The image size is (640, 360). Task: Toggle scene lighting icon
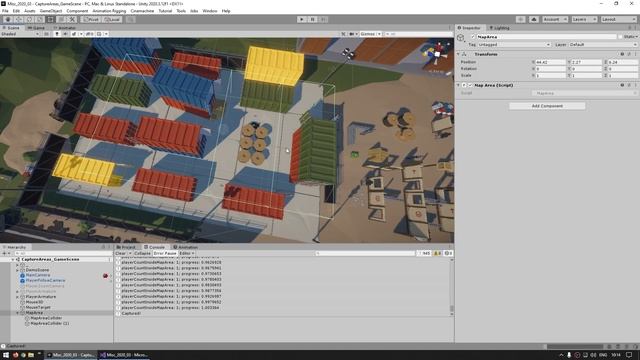[57, 34]
